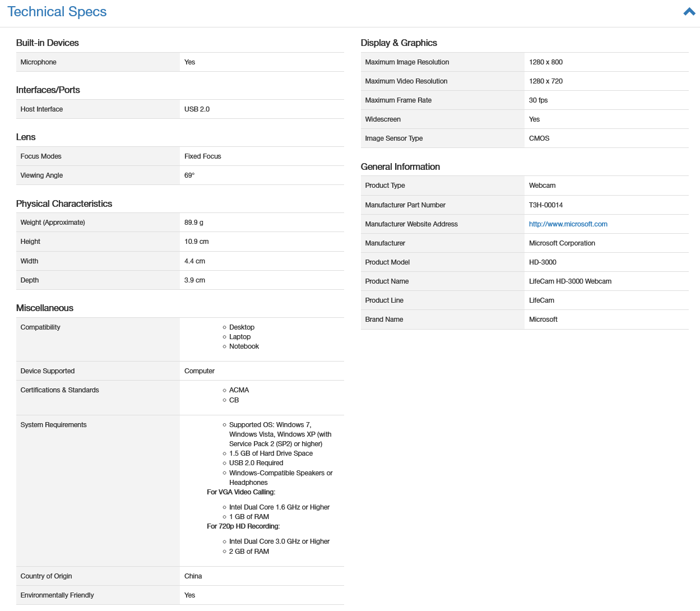
Task: Select the T3H-00014 part number value
Action: pyautogui.click(x=545, y=205)
